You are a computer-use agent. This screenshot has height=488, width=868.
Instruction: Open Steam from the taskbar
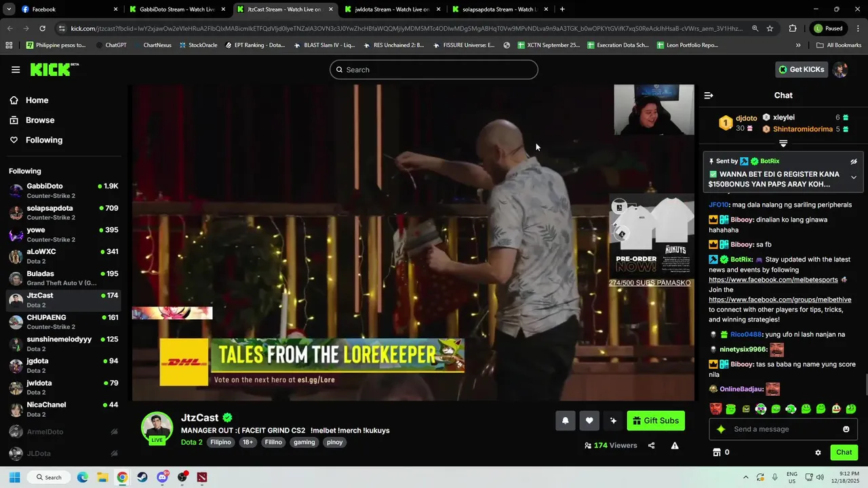(142, 477)
